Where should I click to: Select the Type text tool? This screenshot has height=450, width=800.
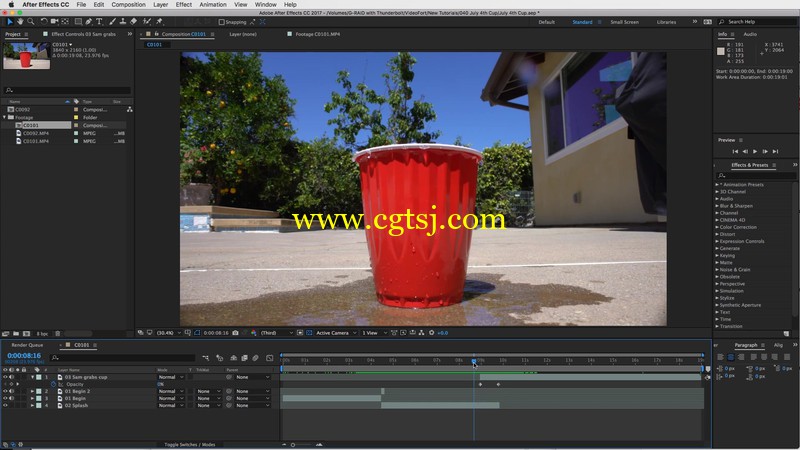[x=99, y=21]
